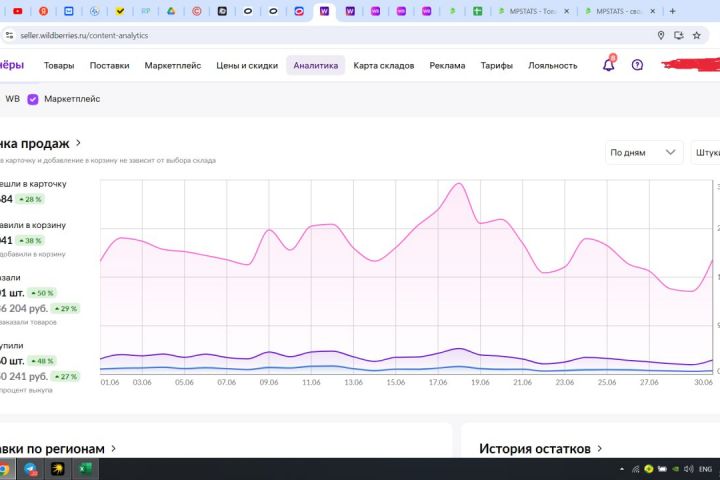
Task: Click the 29 % growth badge
Action: click(66, 309)
